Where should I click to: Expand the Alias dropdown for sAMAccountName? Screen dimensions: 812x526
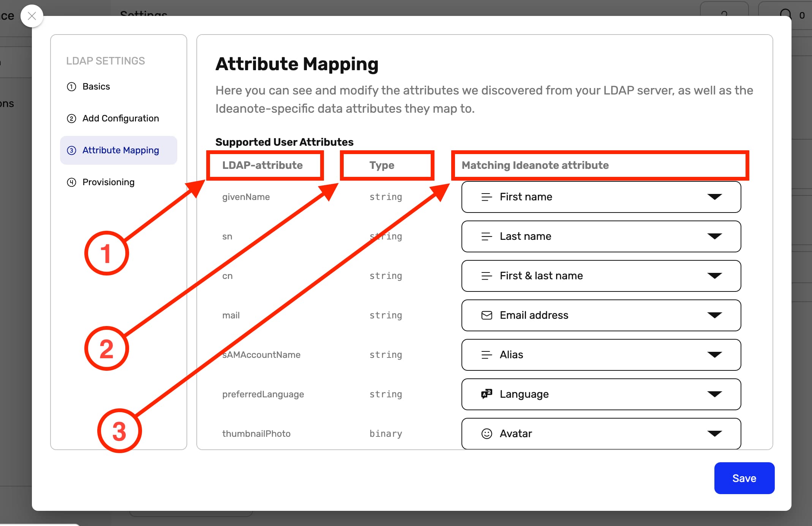click(714, 355)
